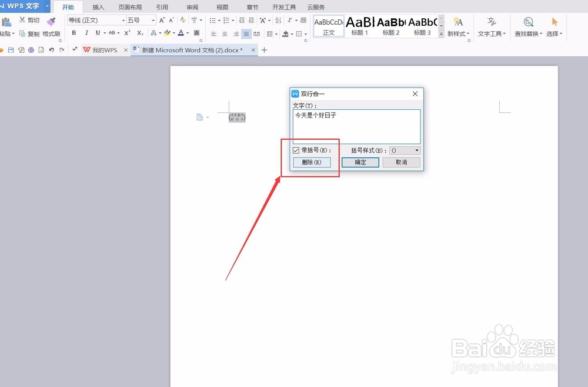
Task: Apply the 正文 style
Action: click(x=329, y=26)
